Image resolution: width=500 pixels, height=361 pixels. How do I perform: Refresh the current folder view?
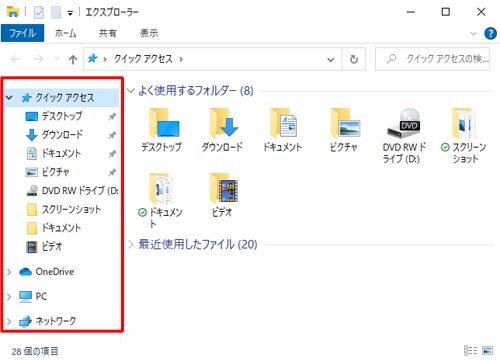click(x=354, y=59)
